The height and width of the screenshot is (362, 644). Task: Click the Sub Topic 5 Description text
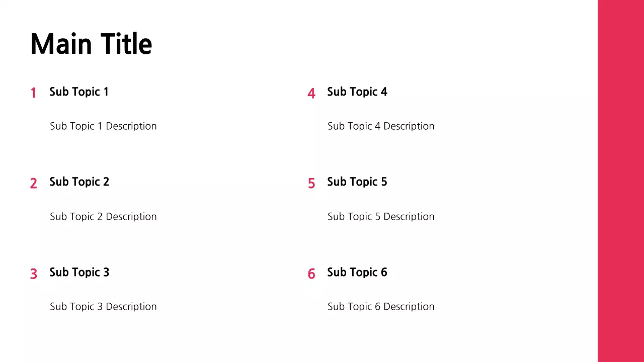[x=381, y=216]
